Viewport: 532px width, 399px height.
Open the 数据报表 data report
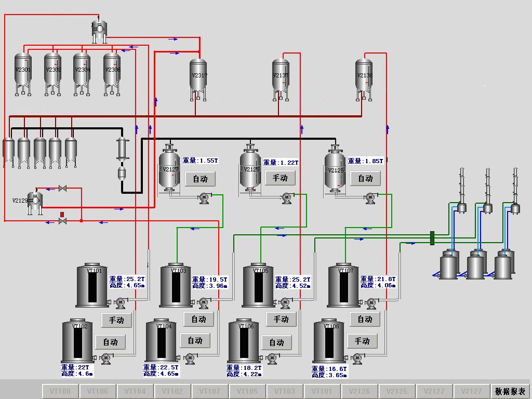coord(510,391)
